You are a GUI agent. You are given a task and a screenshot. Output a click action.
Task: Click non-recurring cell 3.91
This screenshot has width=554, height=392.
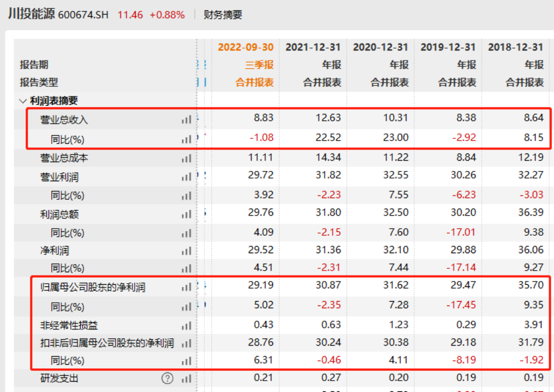533,324
